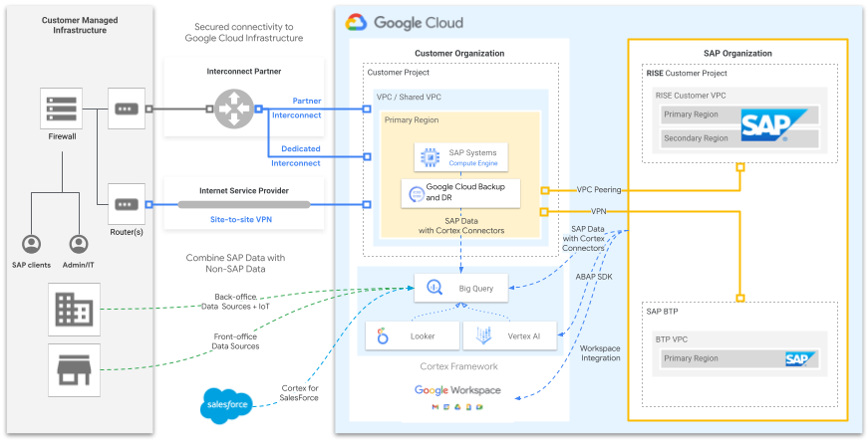868x441 pixels.
Task: Select the Secondary Region bar in RISE VPC
Action: (698, 138)
